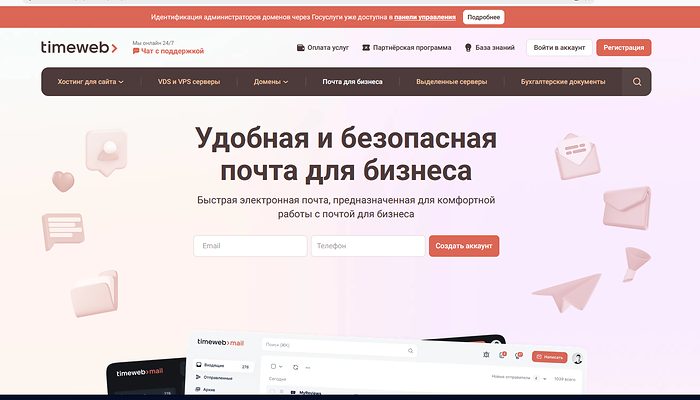Click the lightbulb icon for База знаний
Image resolution: width=700 pixels, height=400 pixels.
click(468, 47)
